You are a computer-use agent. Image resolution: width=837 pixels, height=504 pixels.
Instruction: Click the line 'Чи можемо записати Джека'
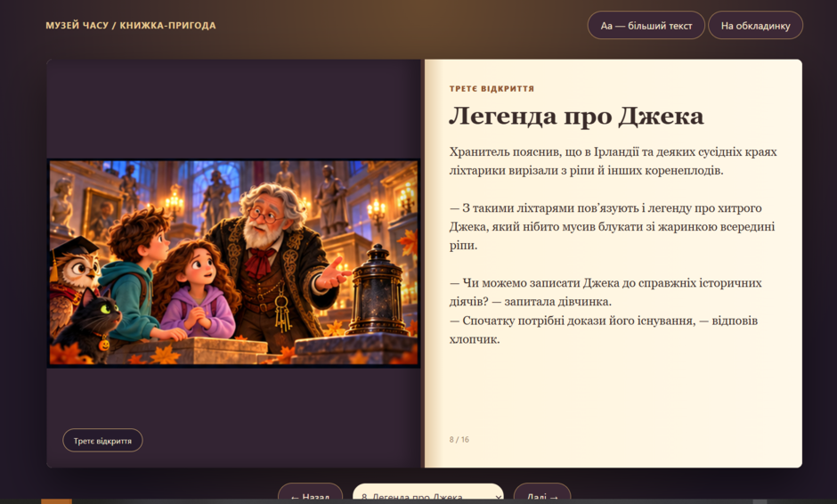pyautogui.click(x=605, y=292)
